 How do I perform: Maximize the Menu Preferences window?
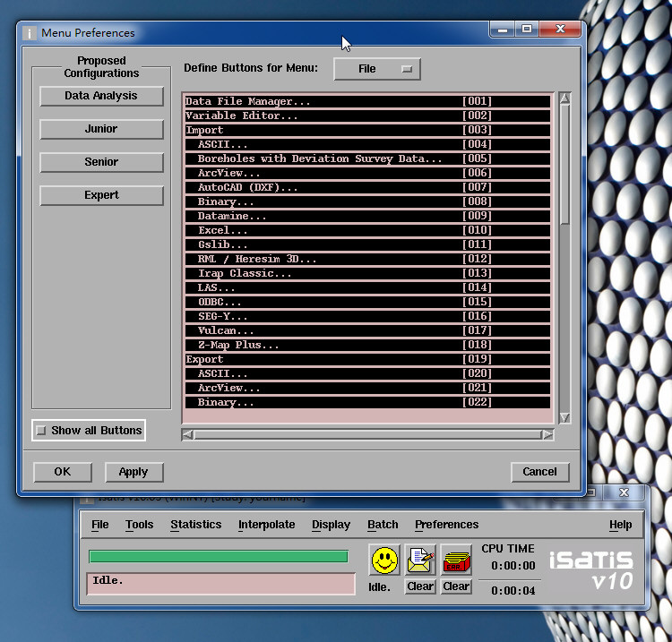pos(527,30)
